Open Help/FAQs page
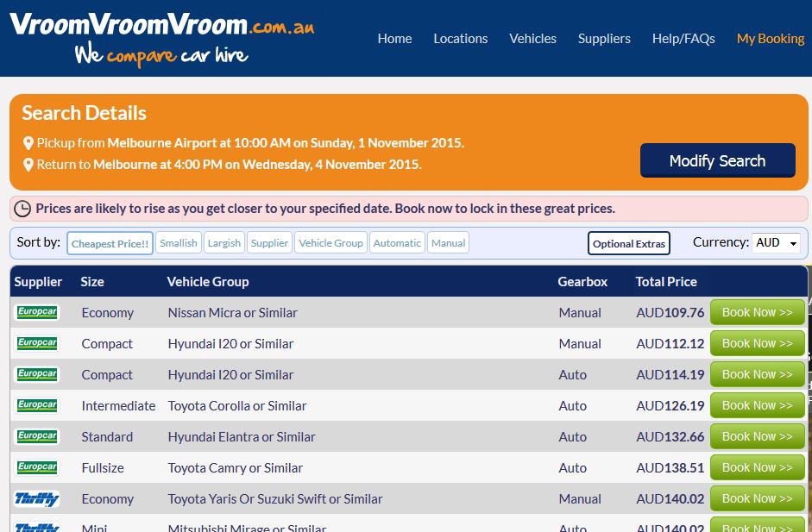 [683, 39]
